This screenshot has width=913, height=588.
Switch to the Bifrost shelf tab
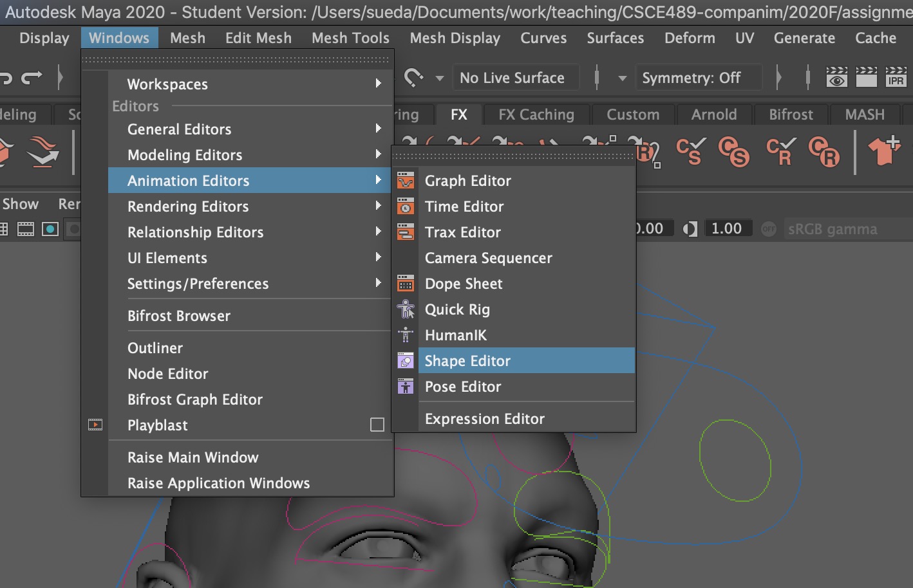click(791, 115)
